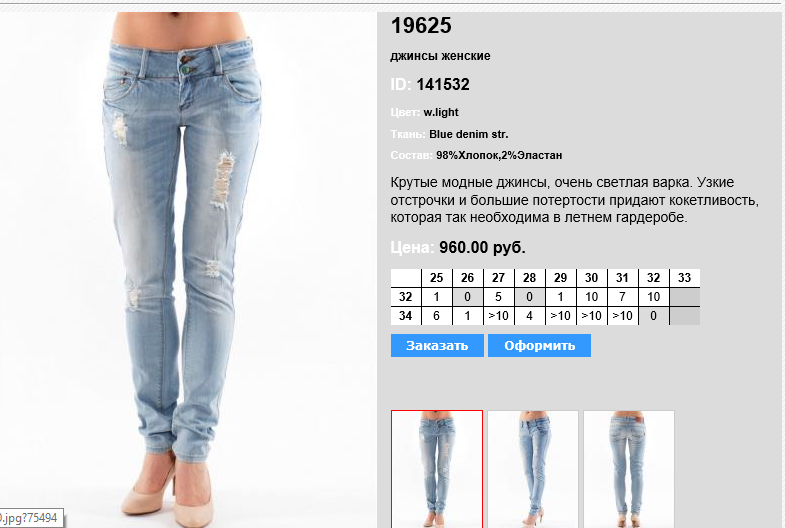Click the large jeans product photo

click(183, 270)
